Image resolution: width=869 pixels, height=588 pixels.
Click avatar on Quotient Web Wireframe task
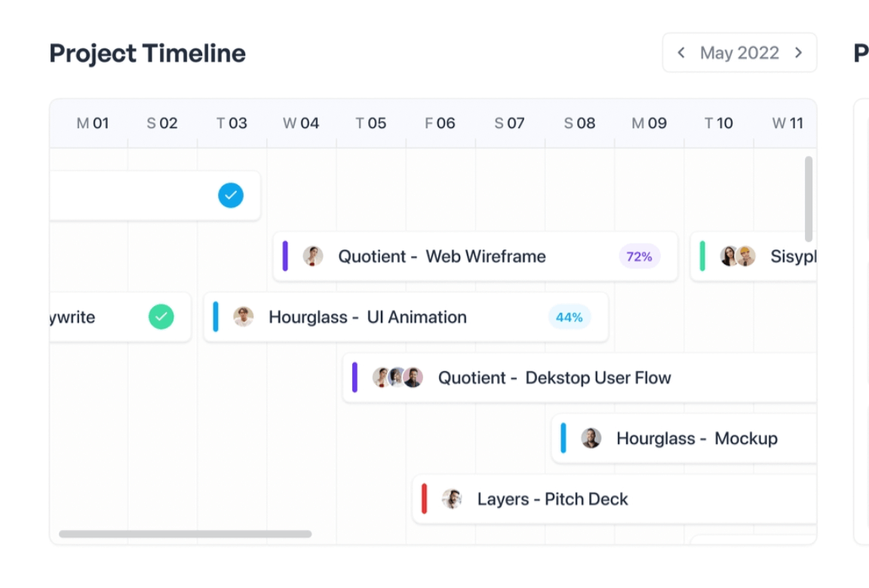point(313,256)
